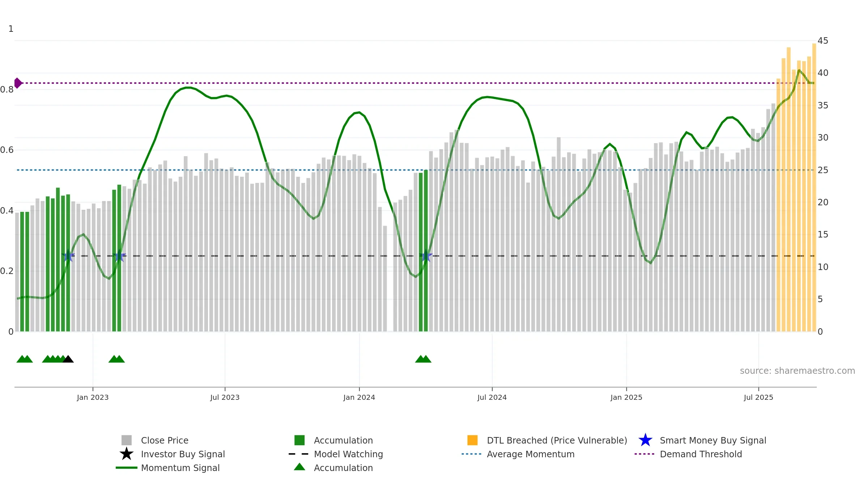Click the green square Accumulation legend swatch
The width and height of the screenshot is (868, 488).
pyautogui.click(x=299, y=440)
